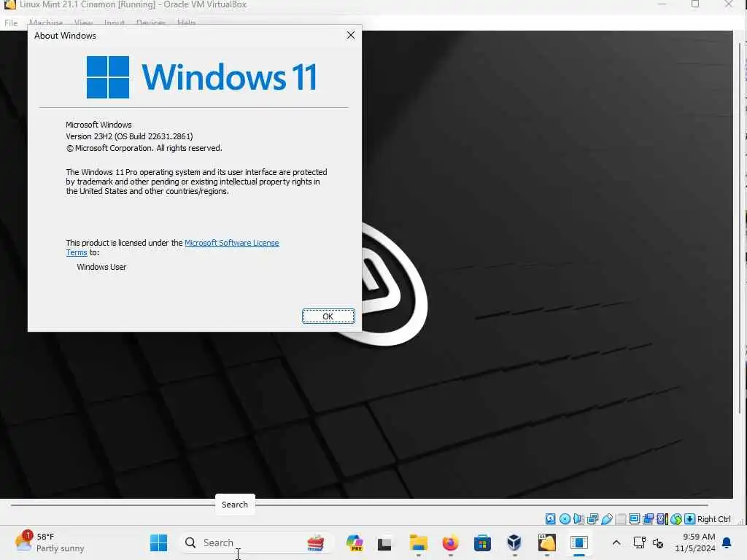Image resolution: width=747 pixels, height=560 pixels.
Task: Click the USB devices indicator icon
Action: (606, 519)
